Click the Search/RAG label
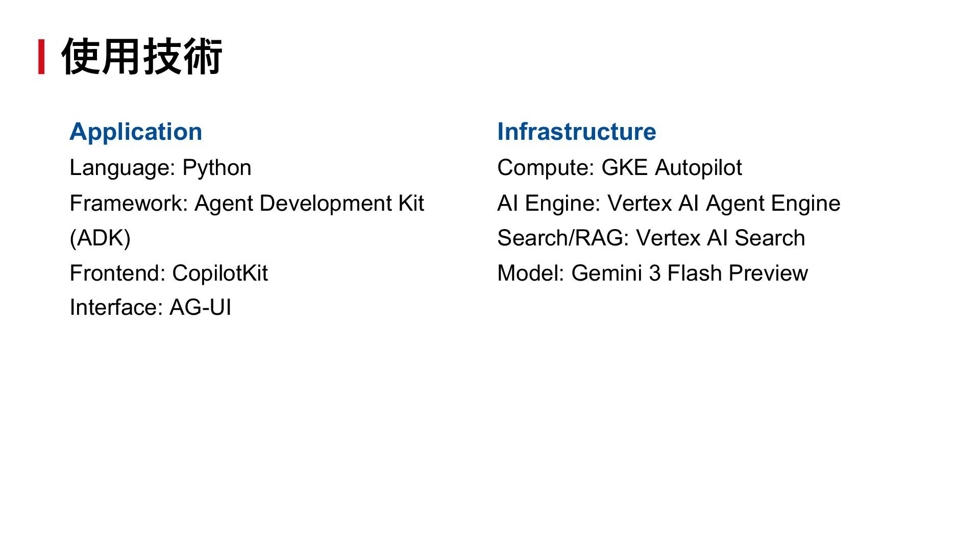 [562, 238]
